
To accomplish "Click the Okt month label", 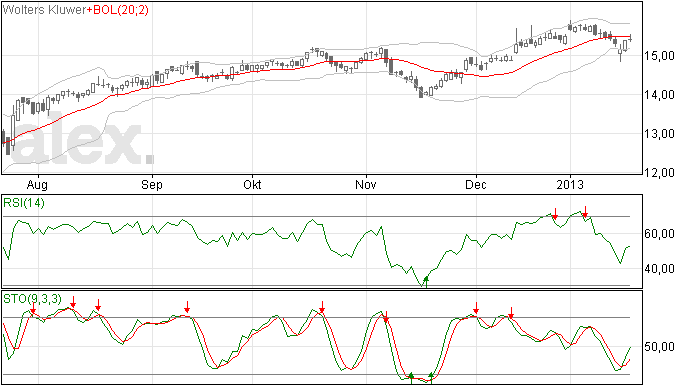I will tap(252, 184).
